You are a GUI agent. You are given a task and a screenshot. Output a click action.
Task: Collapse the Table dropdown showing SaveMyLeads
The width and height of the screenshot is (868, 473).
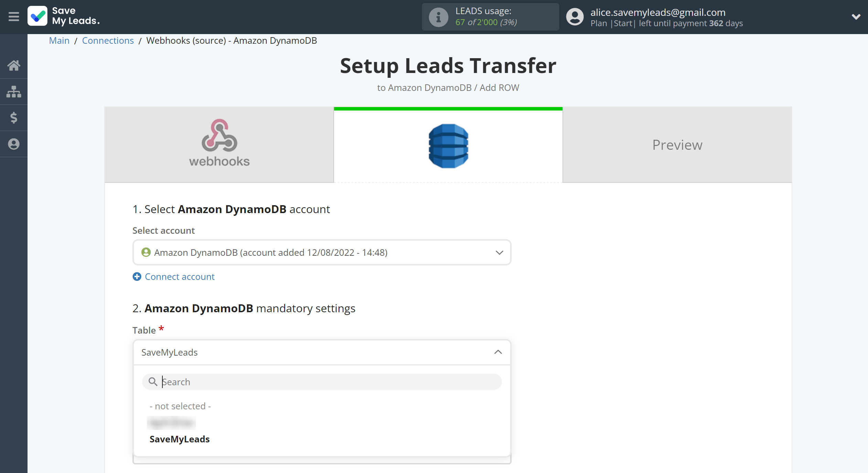tap(322, 352)
